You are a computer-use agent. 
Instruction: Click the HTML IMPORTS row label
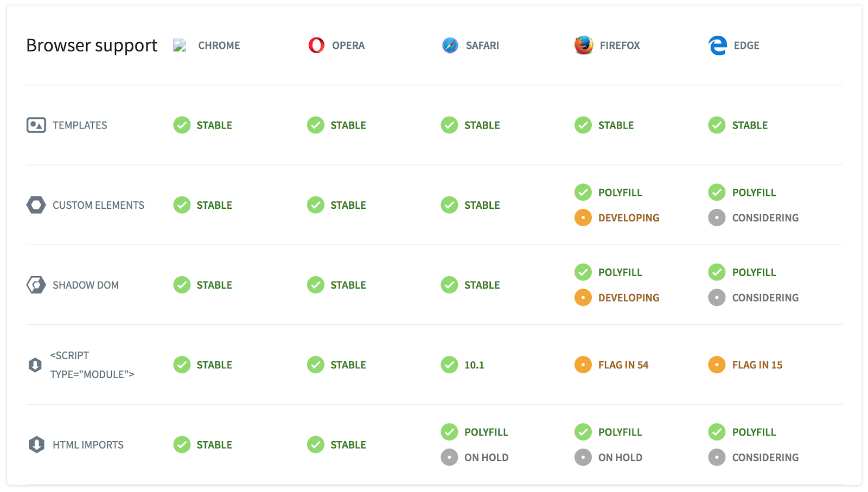(x=88, y=445)
